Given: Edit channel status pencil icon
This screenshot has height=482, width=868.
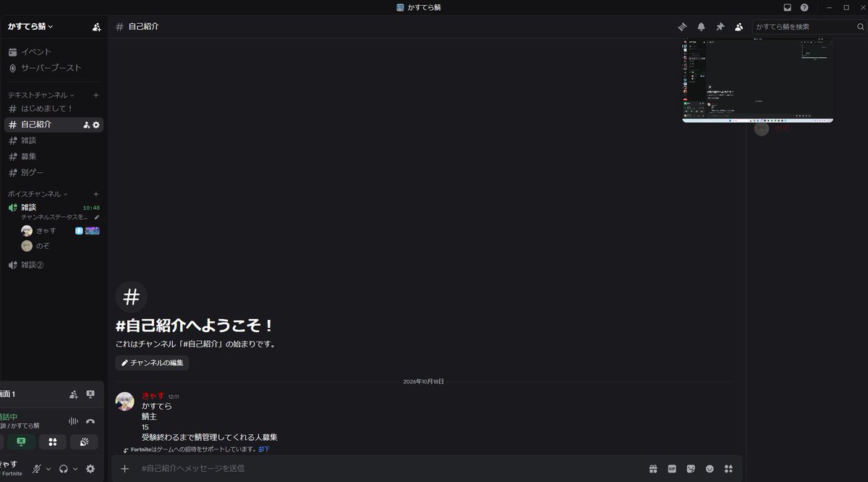Looking at the screenshot, I should [97, 217].
